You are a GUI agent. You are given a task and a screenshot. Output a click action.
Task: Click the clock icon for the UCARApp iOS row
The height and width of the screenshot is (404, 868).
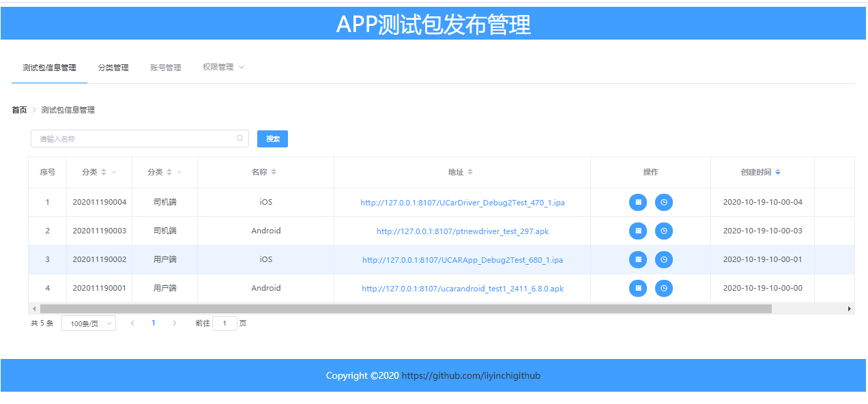point(664,259)
